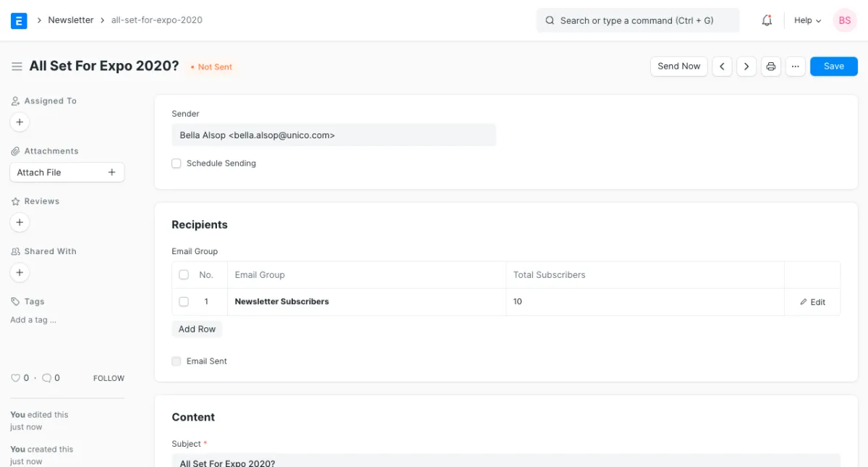Add a tag in the sidebar
This screenshot has width=868, height=467.
[x=33, y=320]
